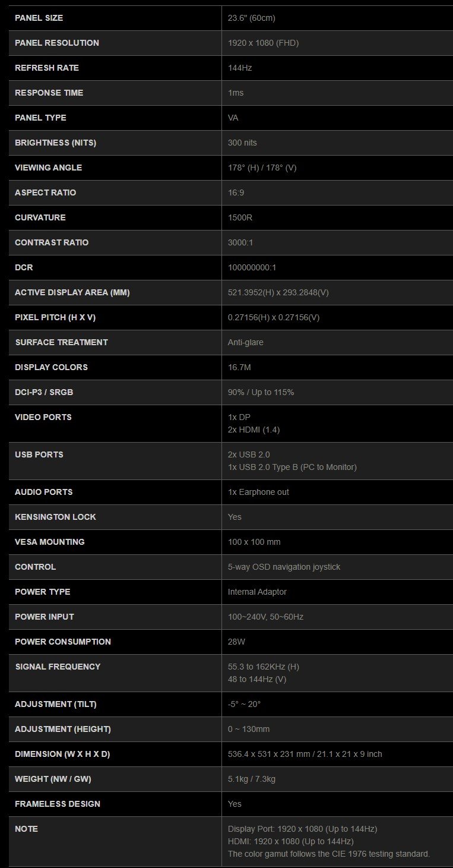The width and height of the screenshot is (453, 868).
Task: Click the CONTRAST RATIO label
Action: [x=52, y=242]
